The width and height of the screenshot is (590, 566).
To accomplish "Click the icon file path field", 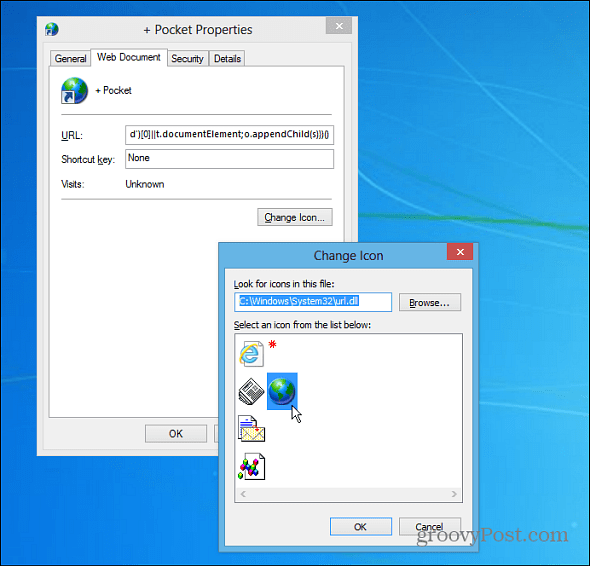I will (x=313, y=302).
